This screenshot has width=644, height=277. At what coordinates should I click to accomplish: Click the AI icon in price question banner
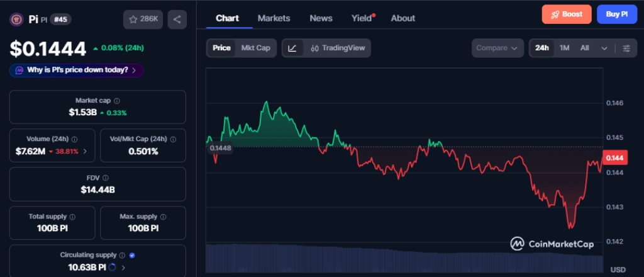click(19, 71)
